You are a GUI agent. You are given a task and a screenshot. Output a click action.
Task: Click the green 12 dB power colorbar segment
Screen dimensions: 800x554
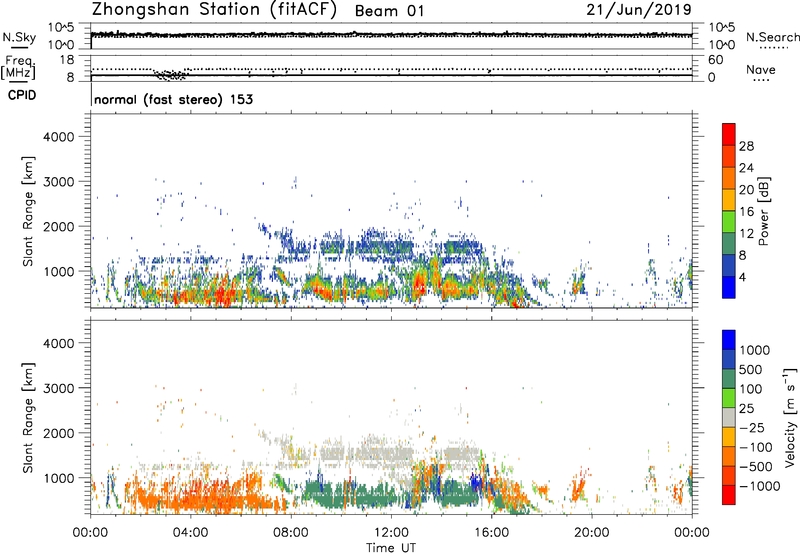coord(729,222)
